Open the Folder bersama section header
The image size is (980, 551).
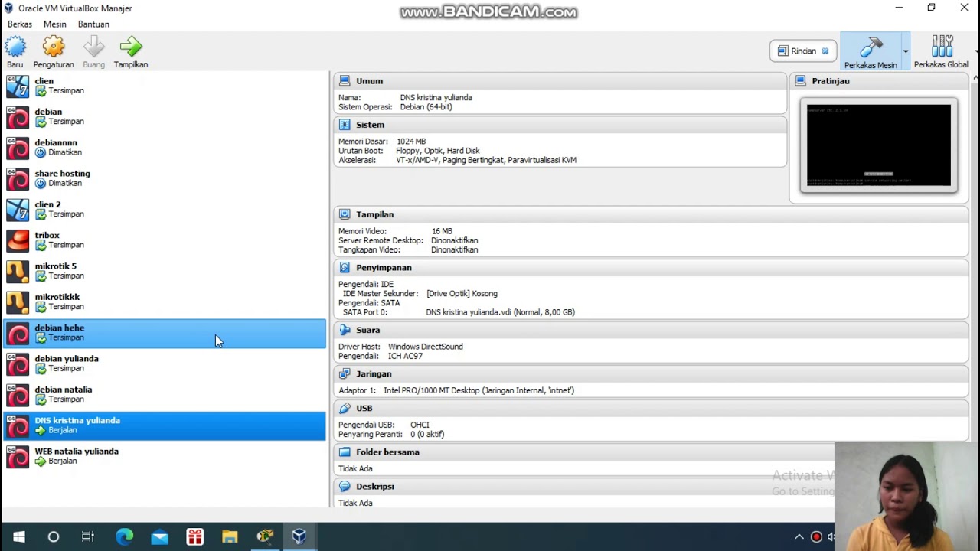[x=583, y=452]
